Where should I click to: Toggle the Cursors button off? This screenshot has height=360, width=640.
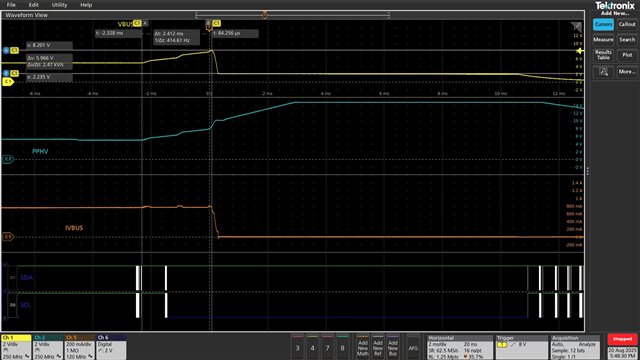[x=603, y=24]
